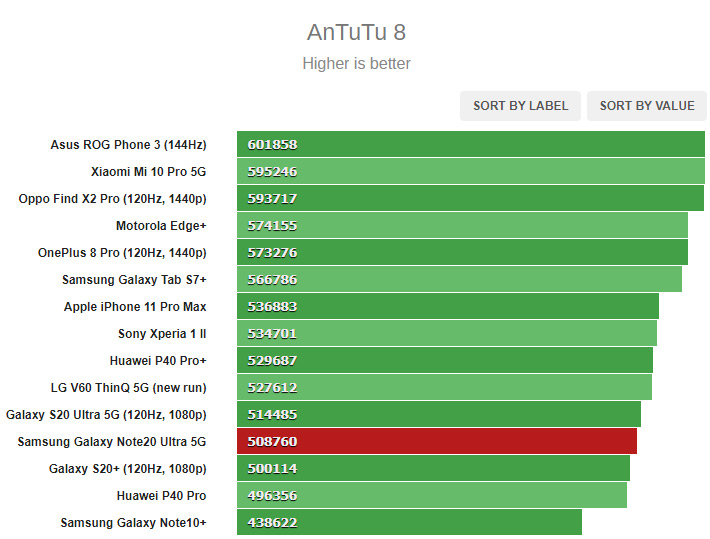Click the 438622 score bar

(409, 522)
